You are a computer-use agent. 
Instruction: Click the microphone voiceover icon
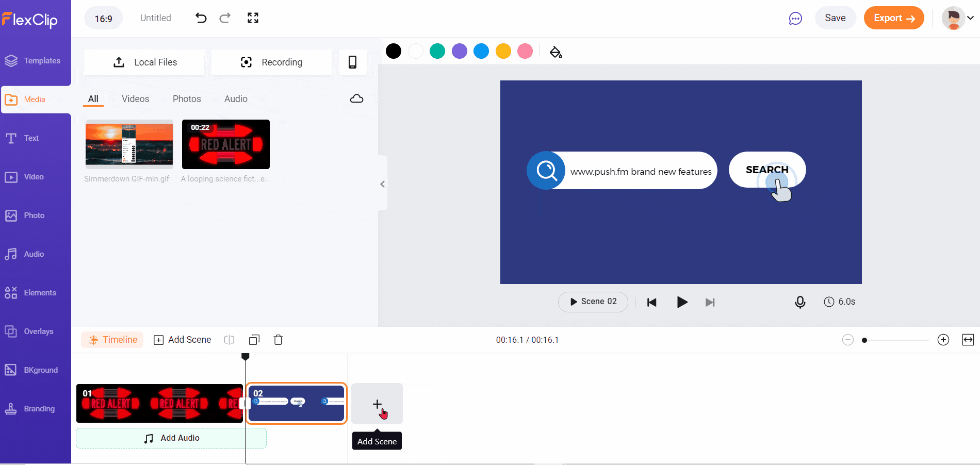point(800,302)
